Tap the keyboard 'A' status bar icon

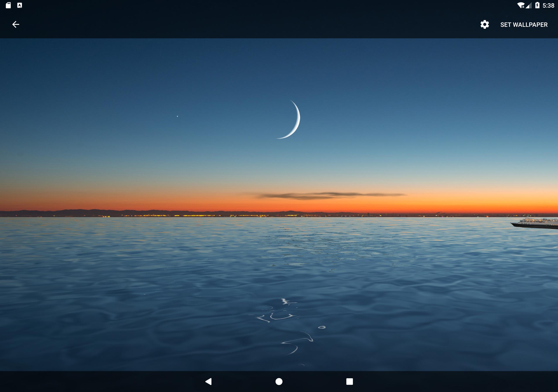tap(20, 5)
